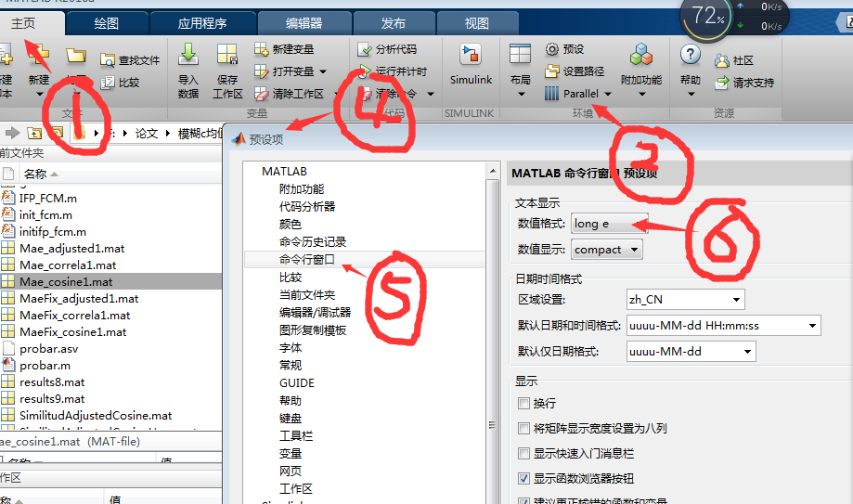Image resolution: width=853 pixels, height=504 pixels.
Task: Expand the 打开变量 dropdown arrow
Action: pyautogui.click(x=323, y=71)
